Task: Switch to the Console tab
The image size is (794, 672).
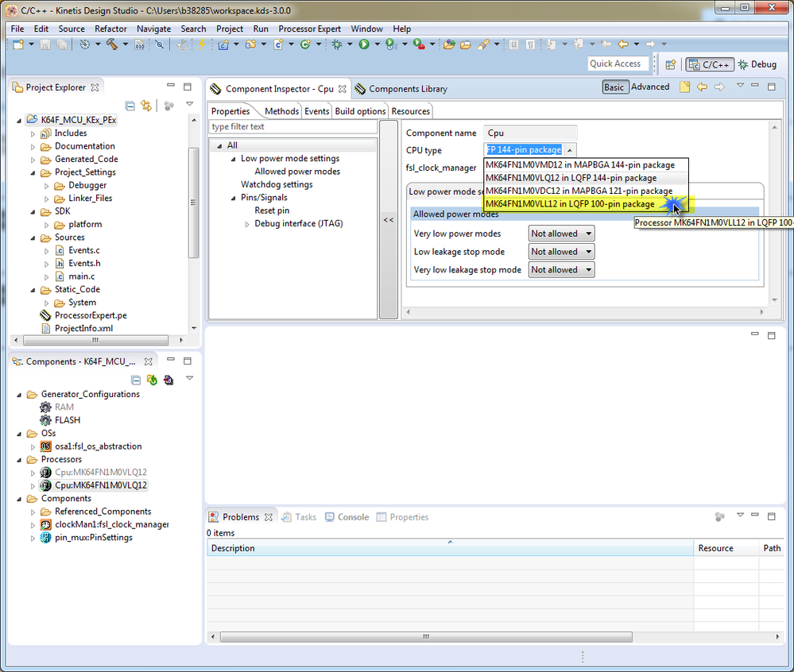Action: [347, 517]
